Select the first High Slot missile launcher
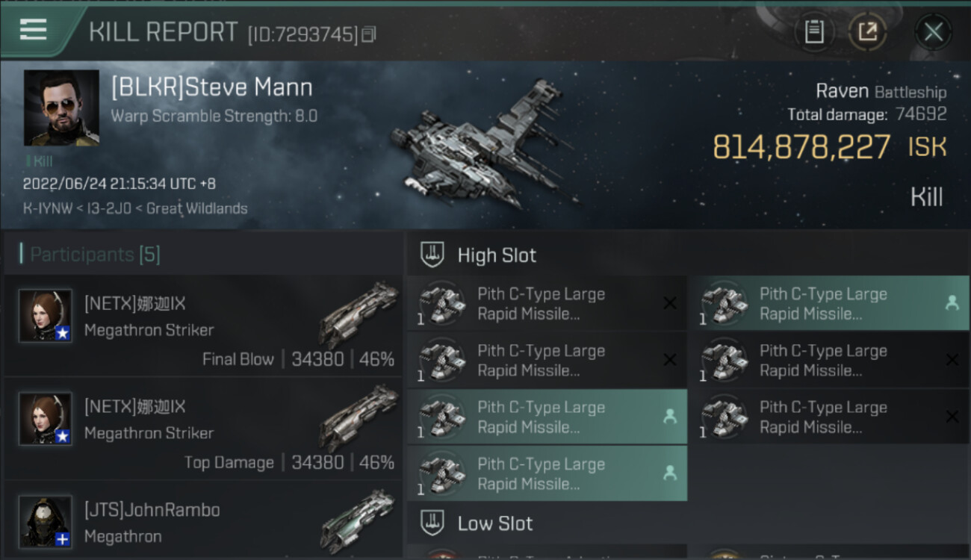The image size is (971, 560). 546,304
